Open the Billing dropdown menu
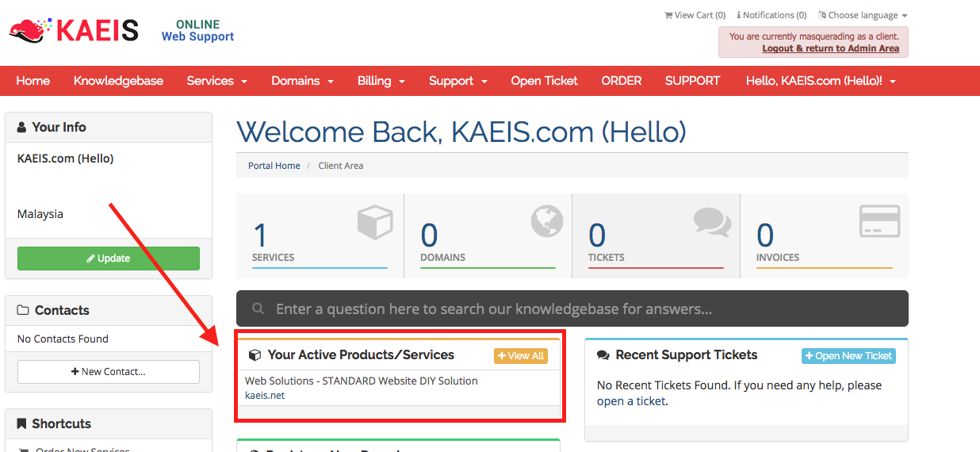This screenshot has height=452, width=980. click(x=381, y=81)
